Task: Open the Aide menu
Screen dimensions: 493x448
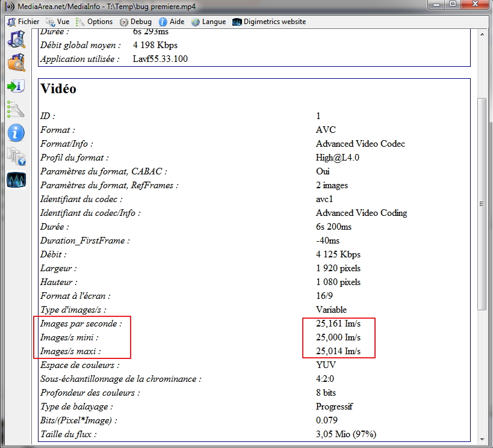Action: point(172,22)
